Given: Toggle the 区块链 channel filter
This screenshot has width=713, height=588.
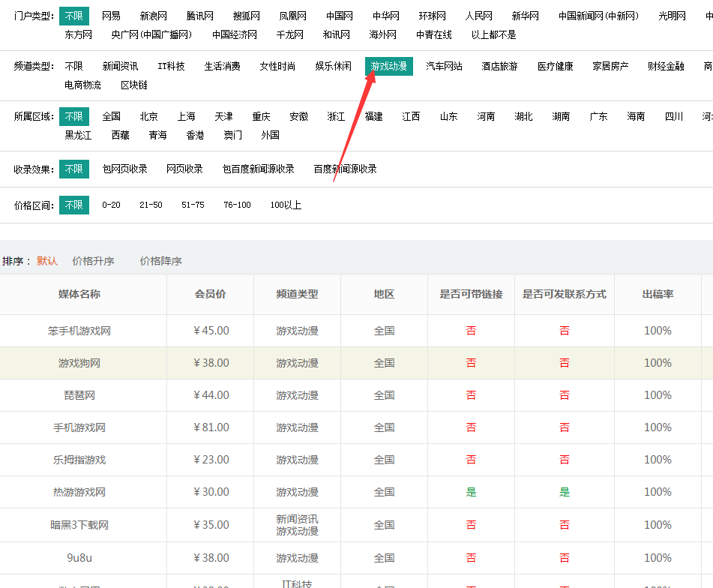Looking at the screenshot, I should [x=133, y=85].
